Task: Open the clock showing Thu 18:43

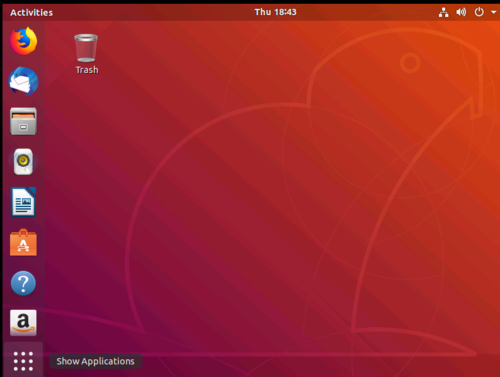Action: [x=275, y=12]
